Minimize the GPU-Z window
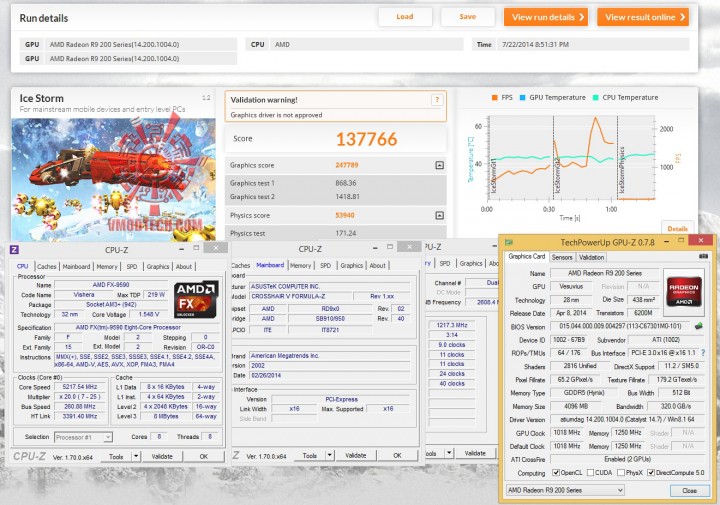Image resolution: width=720 pixels, height=505 pixels. pyautogui.click(x=666, y=241)
